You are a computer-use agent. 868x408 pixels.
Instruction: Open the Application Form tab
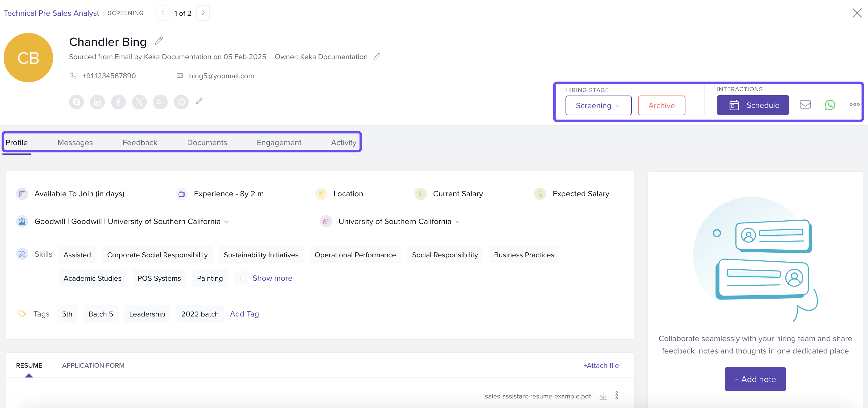pos(93,365)
